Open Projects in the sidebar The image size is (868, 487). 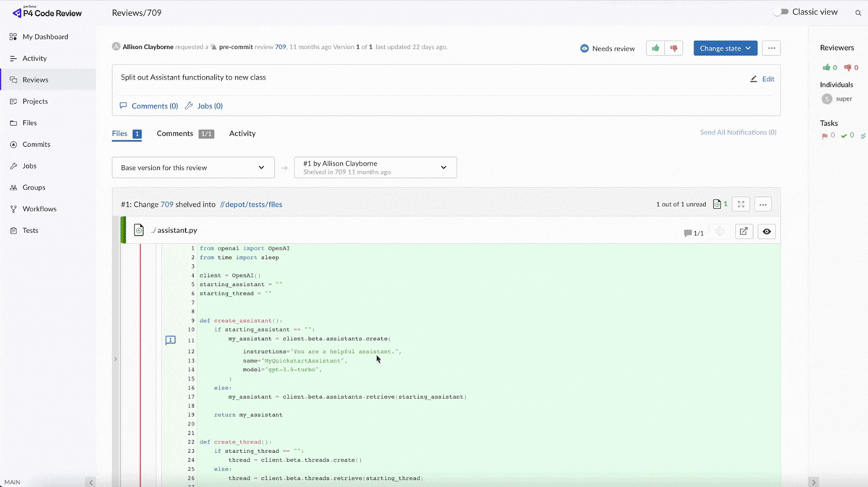click(35, 101)
